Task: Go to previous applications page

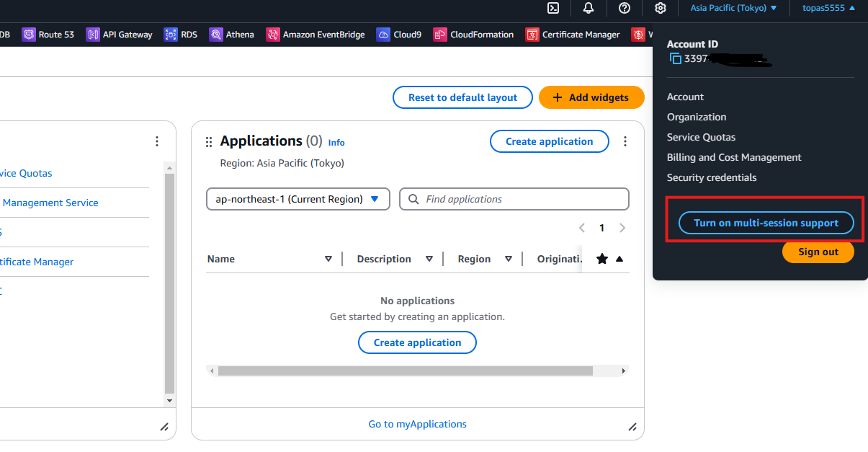Action: point(582,228)
